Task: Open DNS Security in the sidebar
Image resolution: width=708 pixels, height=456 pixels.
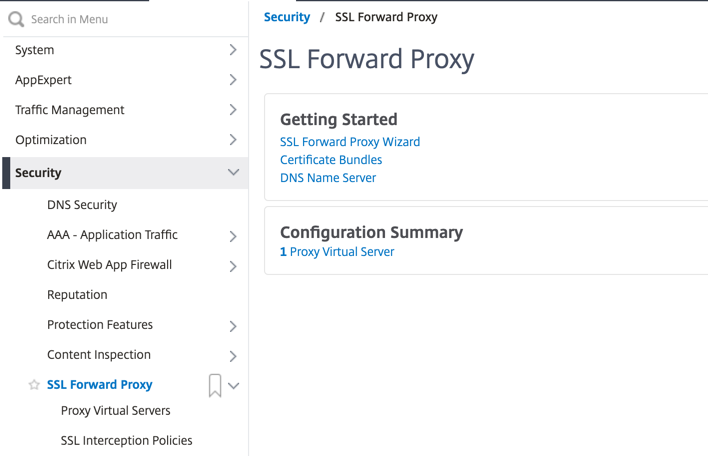Action: point(82,205)
